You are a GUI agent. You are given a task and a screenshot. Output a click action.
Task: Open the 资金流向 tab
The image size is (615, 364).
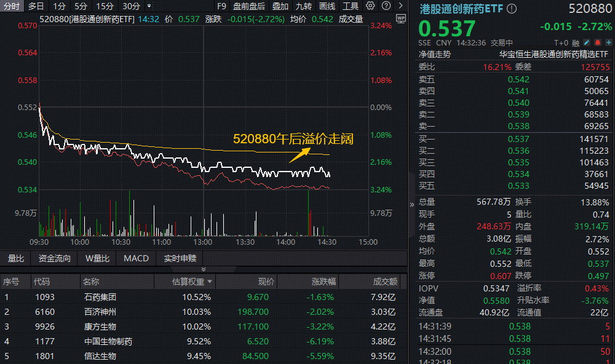54,258
